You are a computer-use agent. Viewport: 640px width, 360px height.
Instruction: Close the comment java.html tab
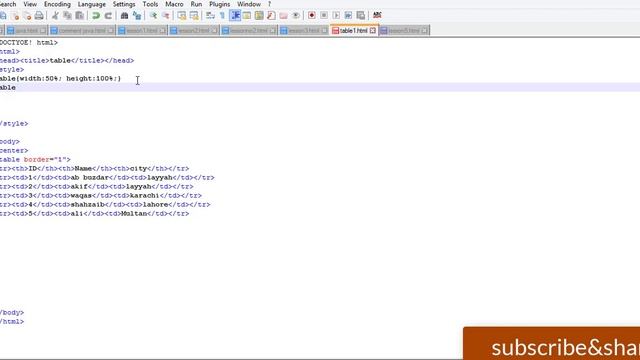(110, 31)
